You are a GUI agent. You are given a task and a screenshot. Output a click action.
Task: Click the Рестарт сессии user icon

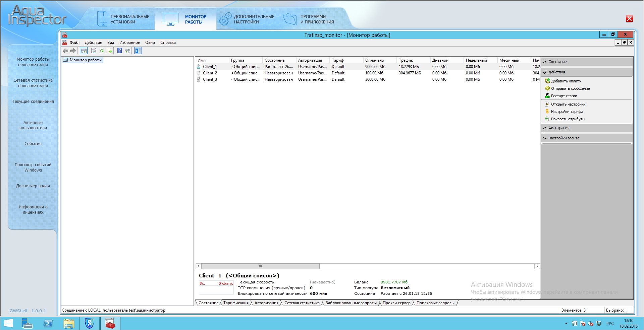[547, 95]
